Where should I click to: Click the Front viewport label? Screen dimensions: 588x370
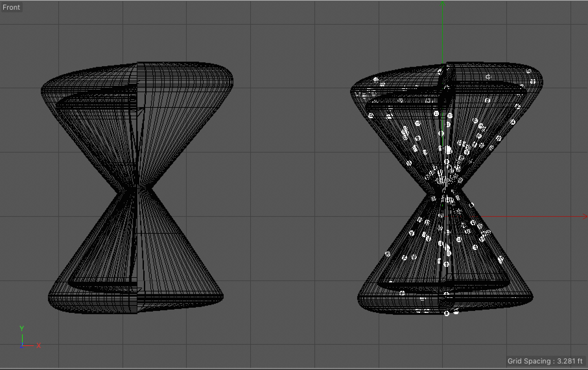(x=11, y=7)
